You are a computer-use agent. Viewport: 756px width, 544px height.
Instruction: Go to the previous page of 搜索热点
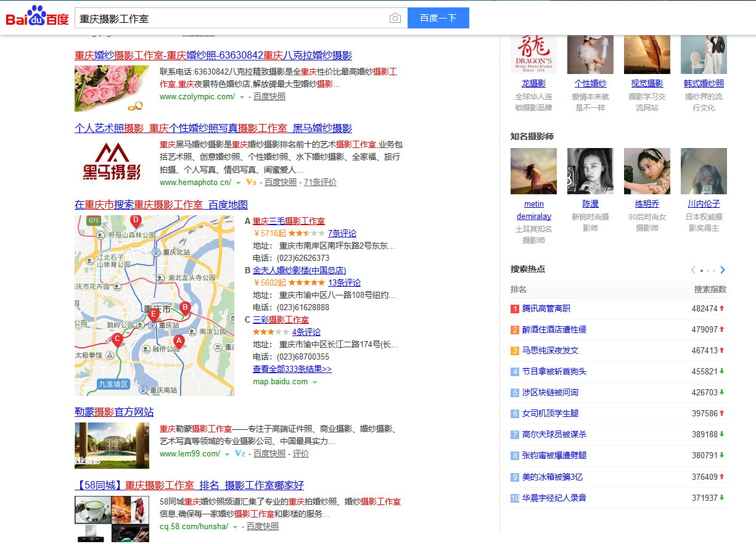(x=693, y=270)
